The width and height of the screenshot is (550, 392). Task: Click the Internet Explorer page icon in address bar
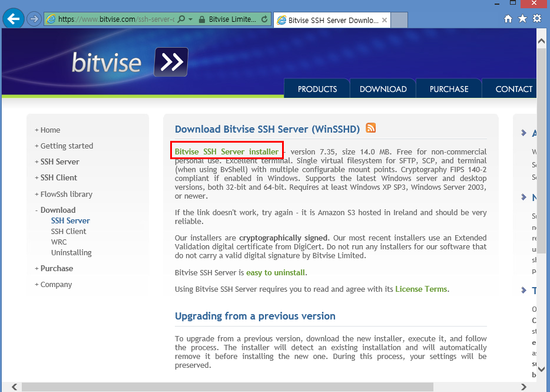51,19
